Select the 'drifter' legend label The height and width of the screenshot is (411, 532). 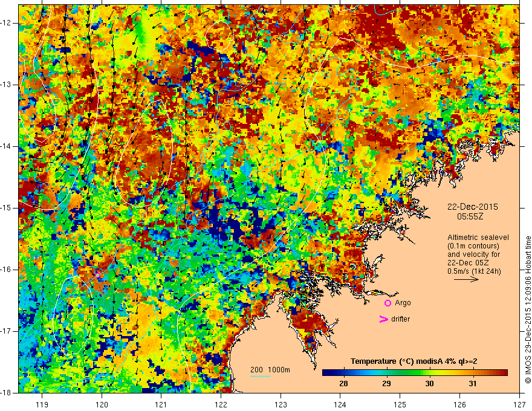coord(400,319)
